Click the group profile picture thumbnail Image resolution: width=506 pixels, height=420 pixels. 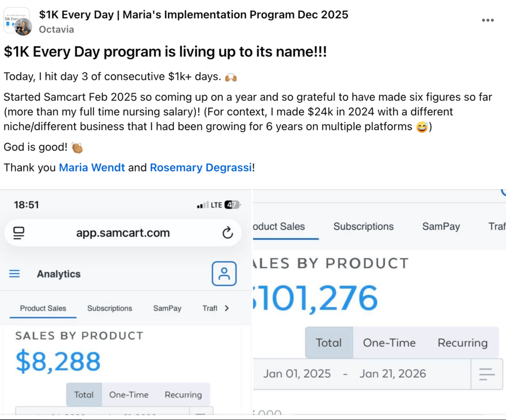(17, 21)
